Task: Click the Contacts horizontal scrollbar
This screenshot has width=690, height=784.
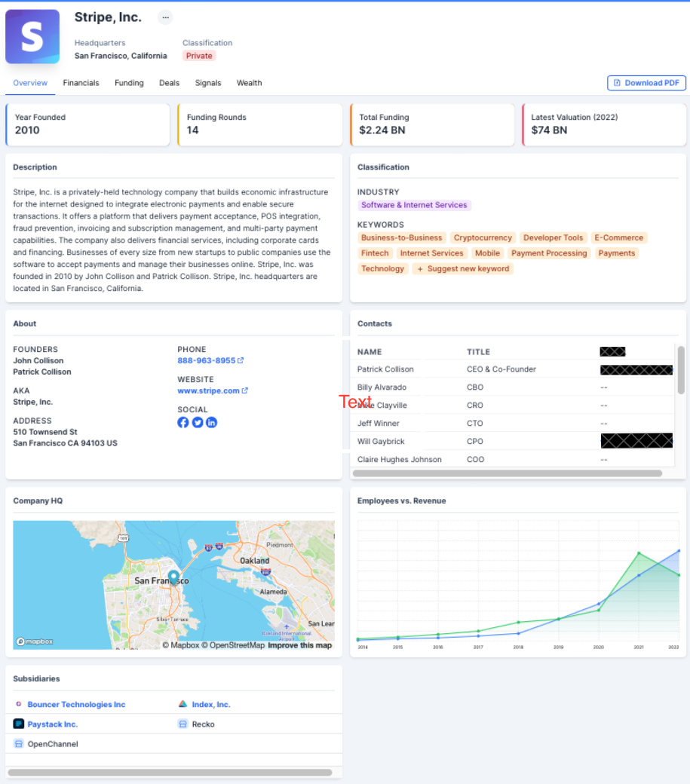Action: (508, 473)
